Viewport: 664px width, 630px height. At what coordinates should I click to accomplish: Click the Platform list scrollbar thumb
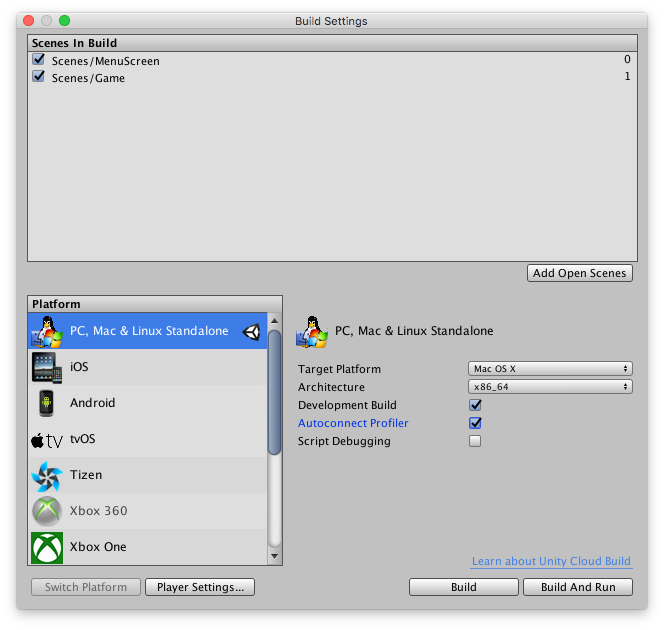274,392
